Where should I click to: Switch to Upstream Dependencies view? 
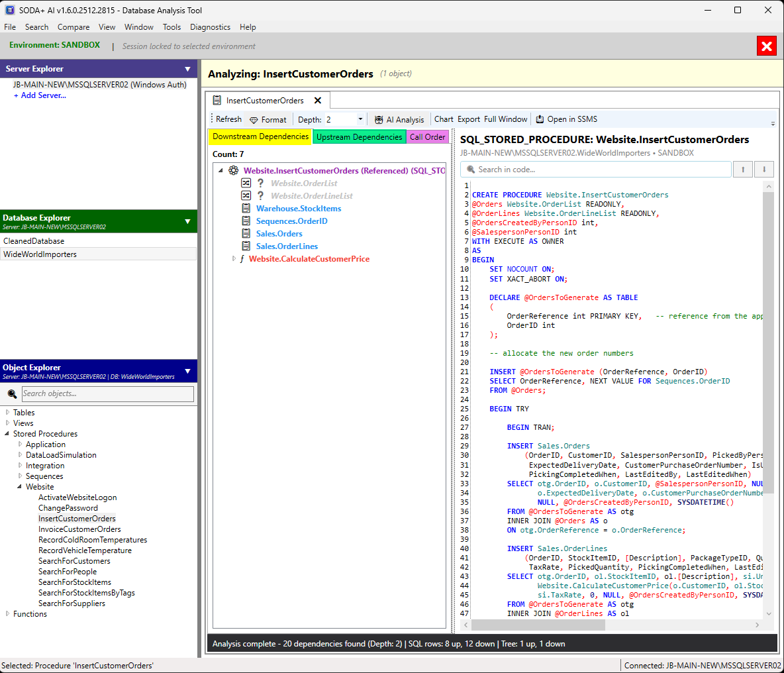tap(359, 137)
